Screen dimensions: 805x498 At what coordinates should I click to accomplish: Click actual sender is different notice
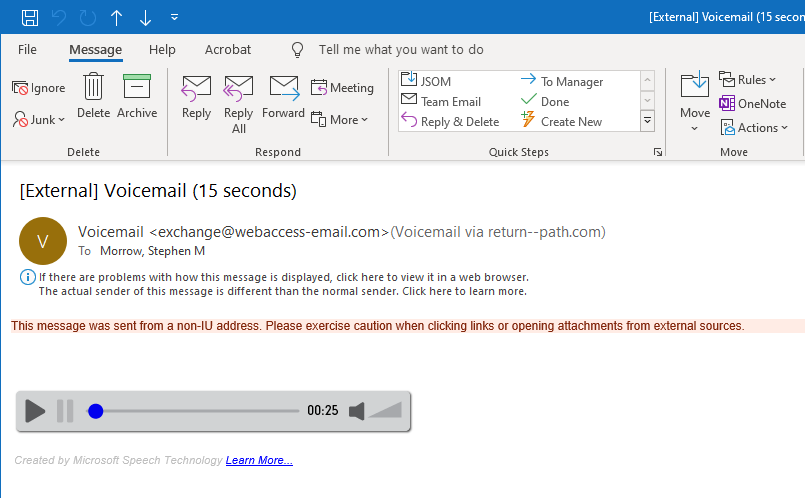[283, 292]
